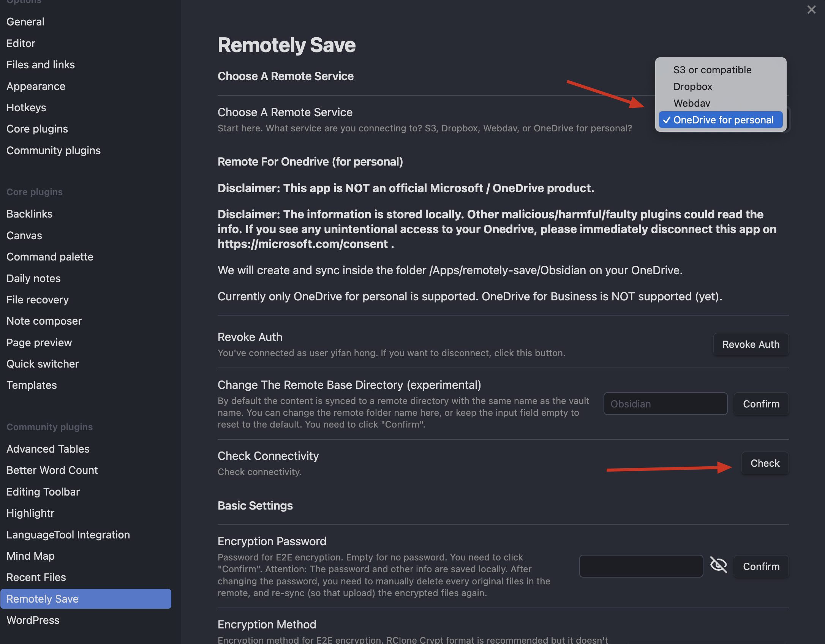Navigate to Hotkeys settings panel

point(25,107)
